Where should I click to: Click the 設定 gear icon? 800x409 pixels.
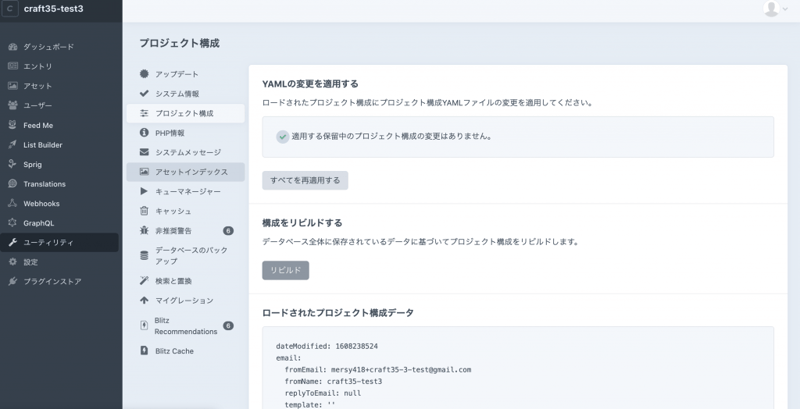point(12,262)
